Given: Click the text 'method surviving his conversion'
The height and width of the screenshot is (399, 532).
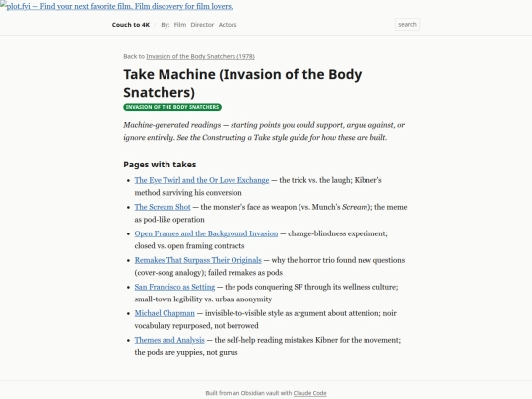Looking at the screenshot, I should (x=188, y=192).
